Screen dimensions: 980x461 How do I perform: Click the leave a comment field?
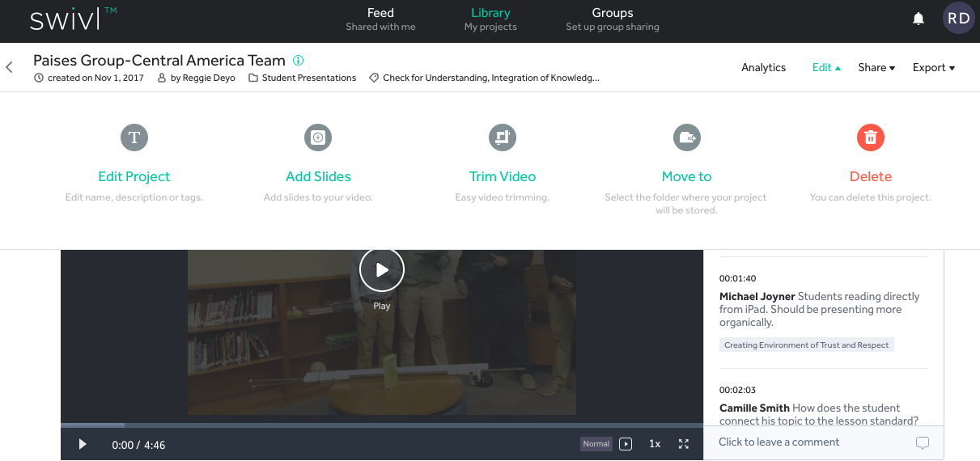(813, 442)
